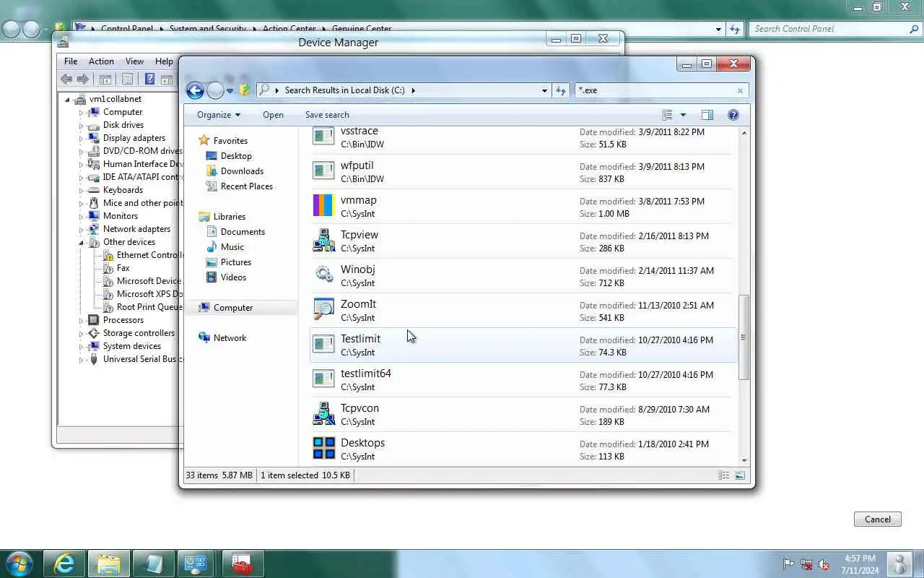Image resolution: width=924 pixels, height=578 pixels.
Task: Expand the Display adapters node
Action: (x=82, y=138)
